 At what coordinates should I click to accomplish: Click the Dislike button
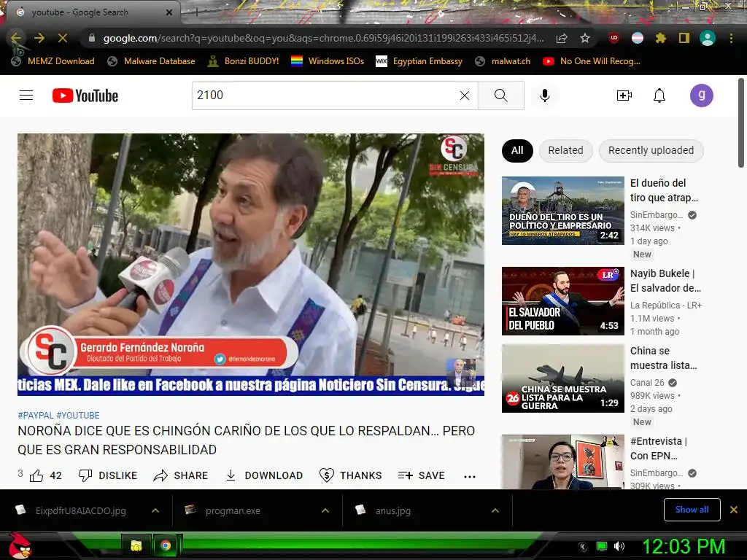(x=108, y=475)
